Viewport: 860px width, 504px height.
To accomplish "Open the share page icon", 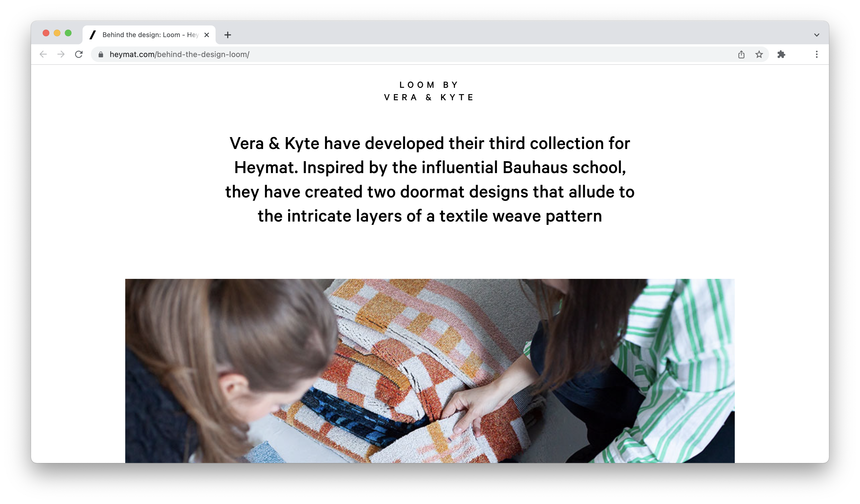I will [741, 55].
